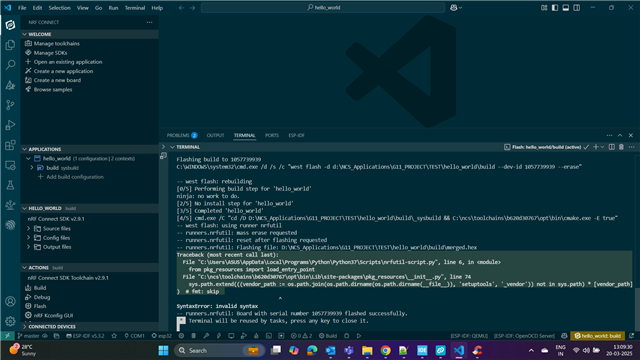Image resolution: width=640 pixels, height=360 pixels.
Task: Split the terminal
Action: tap(611, 147)
